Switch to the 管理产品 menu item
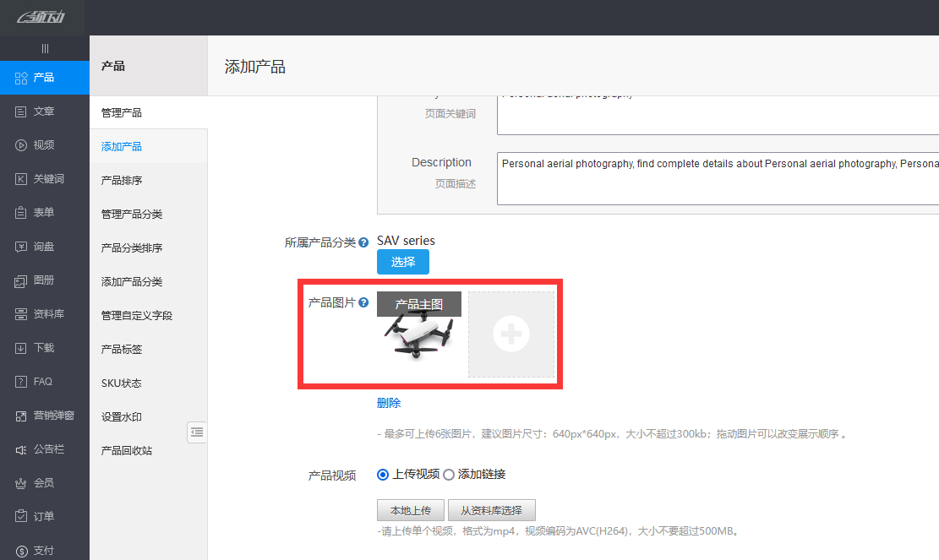The width and height of the screenshot is (939, 560). [x=123, y=111]
